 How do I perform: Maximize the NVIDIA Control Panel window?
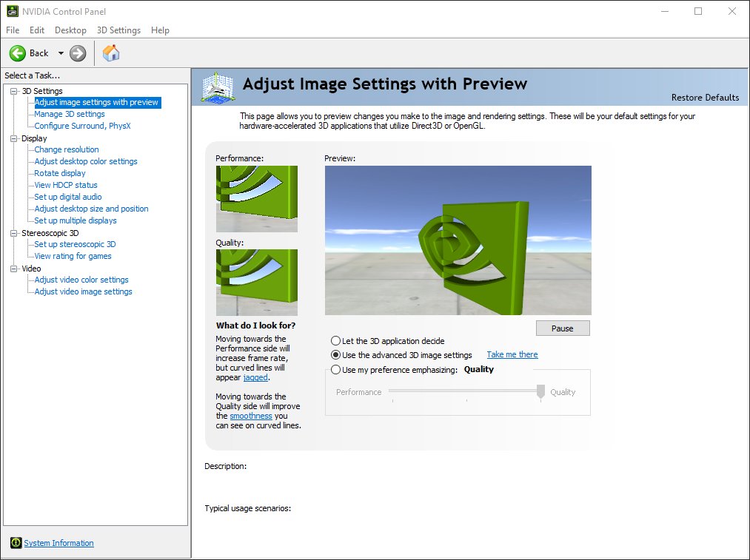[x=698, y=11]
